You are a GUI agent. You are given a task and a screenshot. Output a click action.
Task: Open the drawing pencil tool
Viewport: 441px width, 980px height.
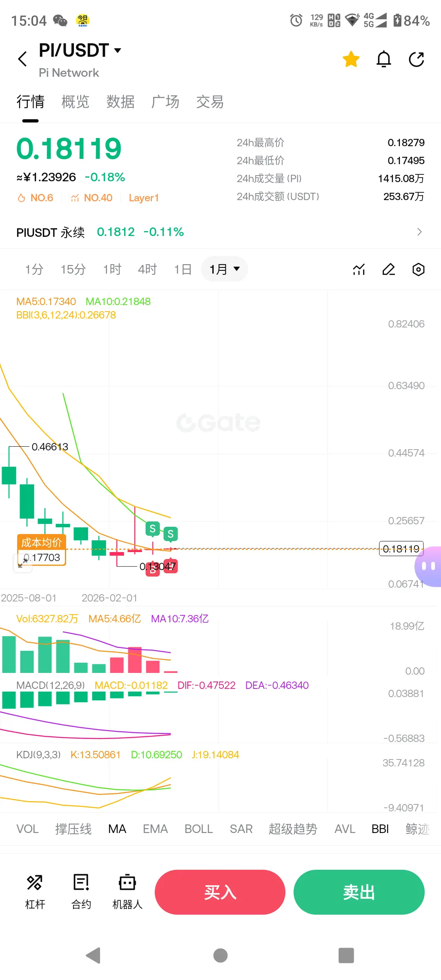tap(389, 269)
